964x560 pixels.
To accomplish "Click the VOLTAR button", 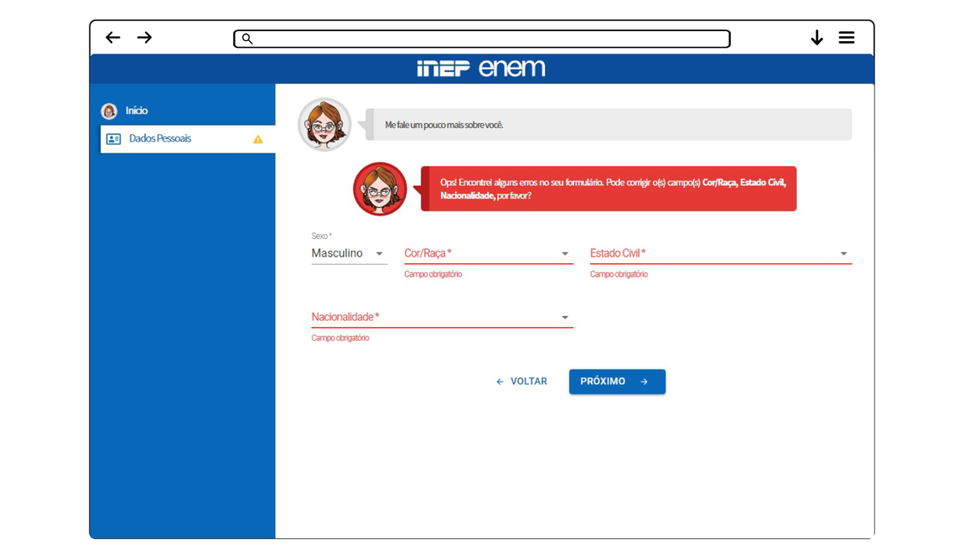I will coord(521,381).
